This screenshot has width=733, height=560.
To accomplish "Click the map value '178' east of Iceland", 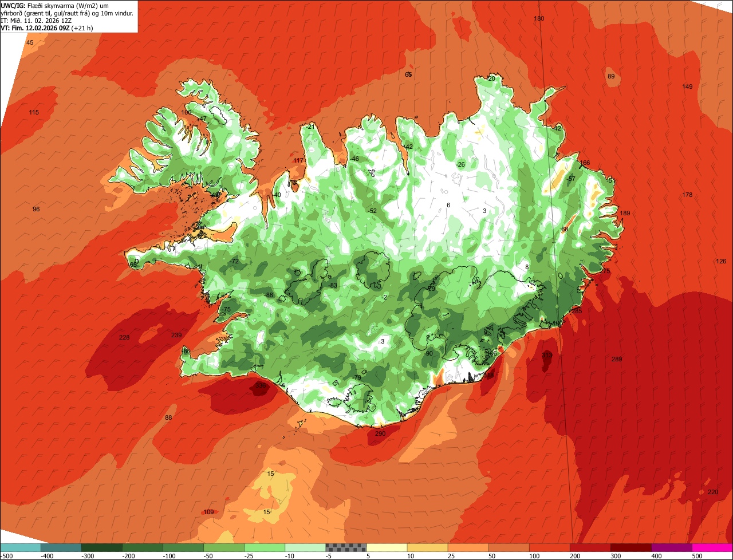I will (x=687, y=195).
